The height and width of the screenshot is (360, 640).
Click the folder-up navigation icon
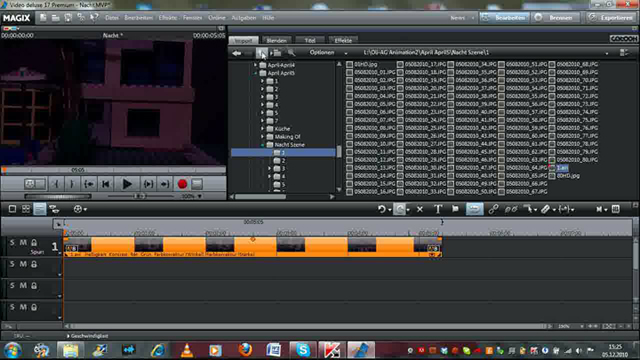262,53
